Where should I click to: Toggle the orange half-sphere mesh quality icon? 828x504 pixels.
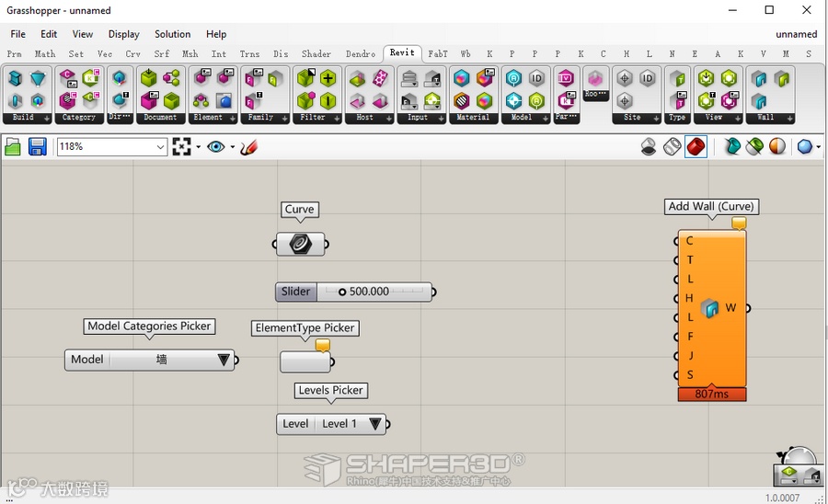(777, 147)
